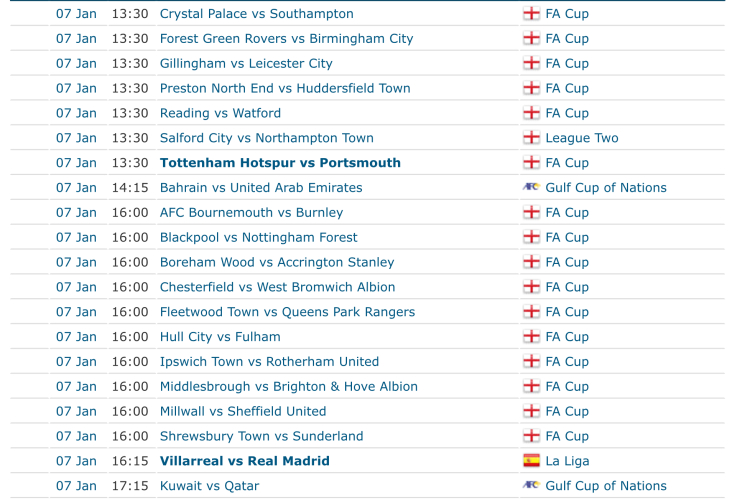Image resolution: width=750 pixels, height=500 pixels.
Task: Open Crystal Palace vs Southampton fixture
Action: click(256, 14)
